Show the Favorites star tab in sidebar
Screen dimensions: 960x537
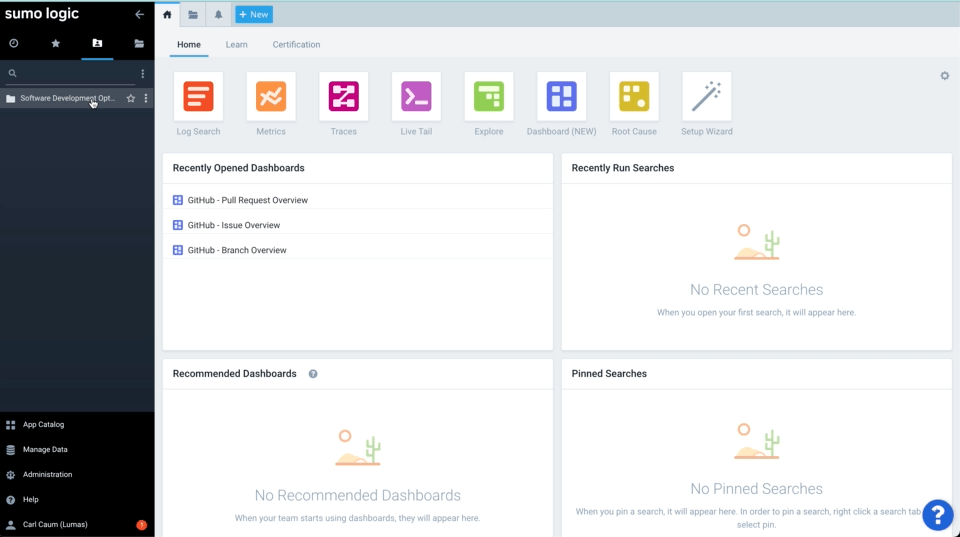click(x=56, y=43)
